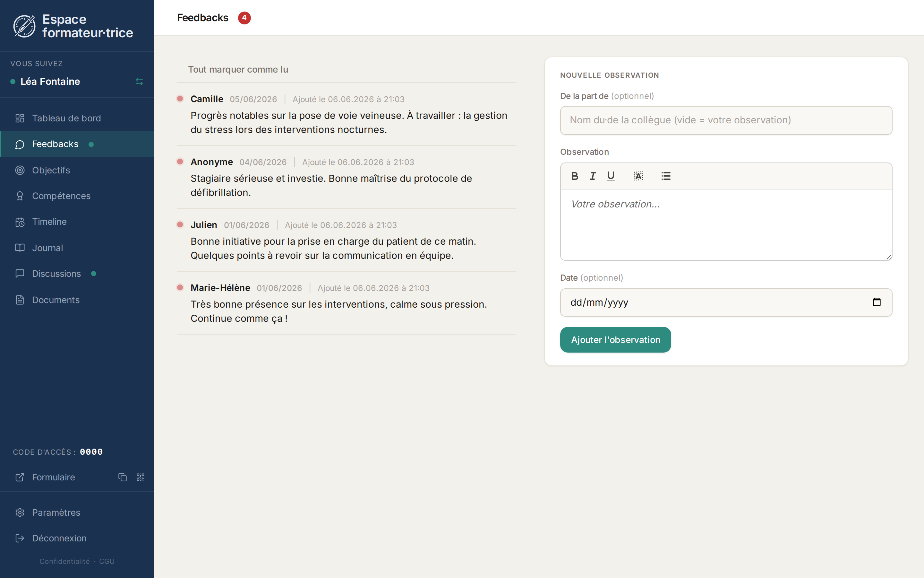Click the dd/mm/yyyy date field
924x578 pixels.
[726, 302]
